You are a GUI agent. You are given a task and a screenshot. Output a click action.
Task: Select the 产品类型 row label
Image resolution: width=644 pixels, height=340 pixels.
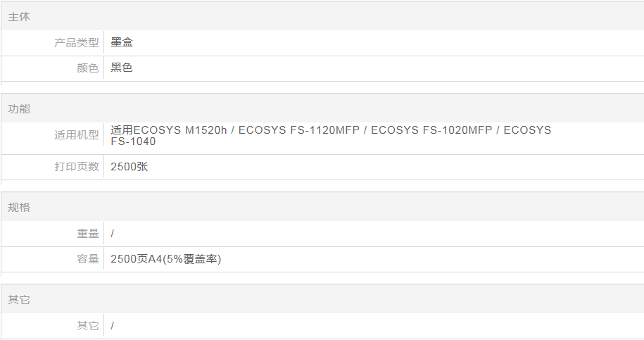coord(77,43)
